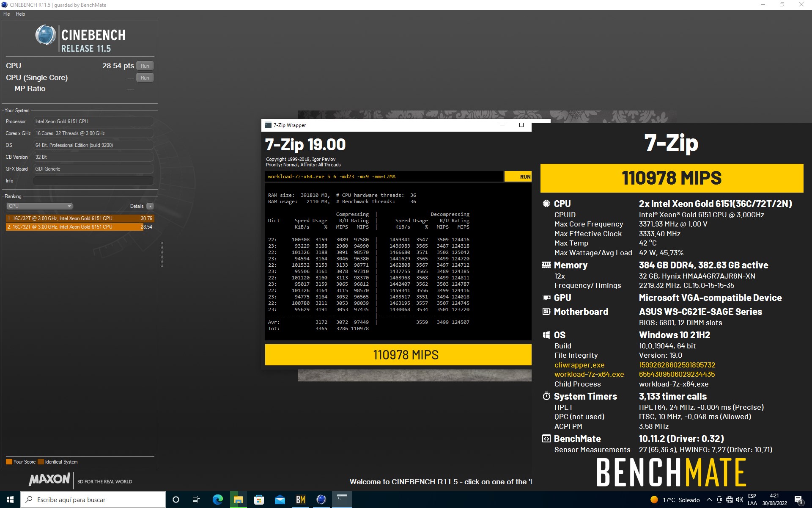Screen dimensions: 812x508
Task: Click RUN in the 7-Zip Wrapper
Action: click(518, 177)
